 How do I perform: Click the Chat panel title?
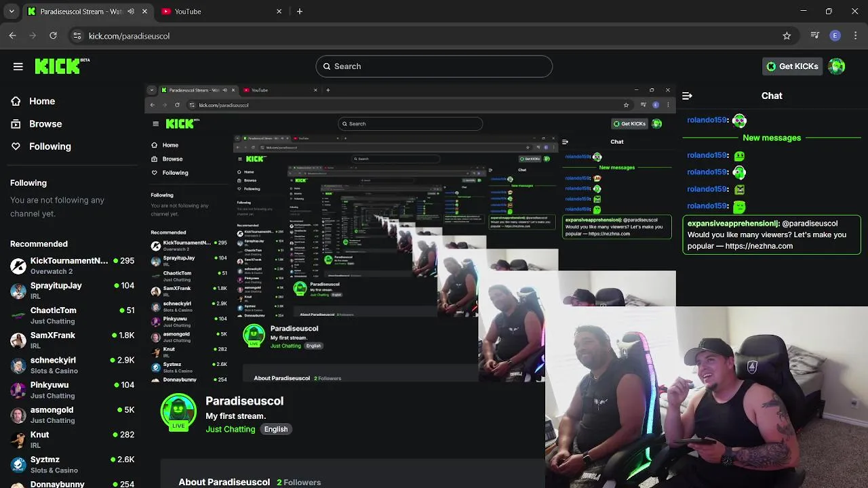772,96
